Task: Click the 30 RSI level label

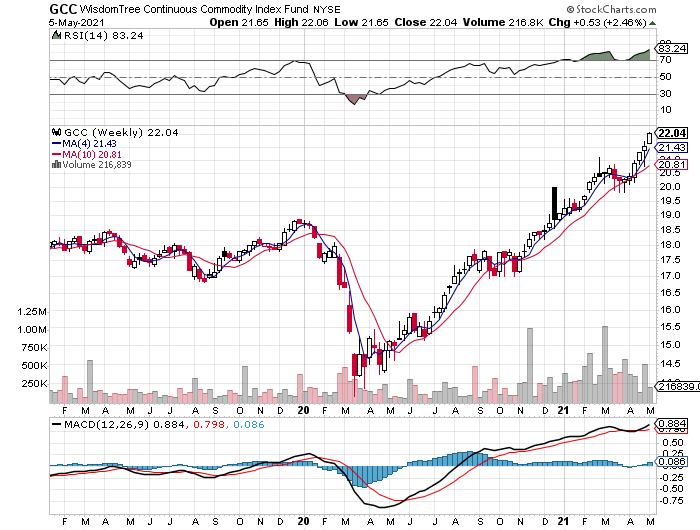Action: (665, 94)
